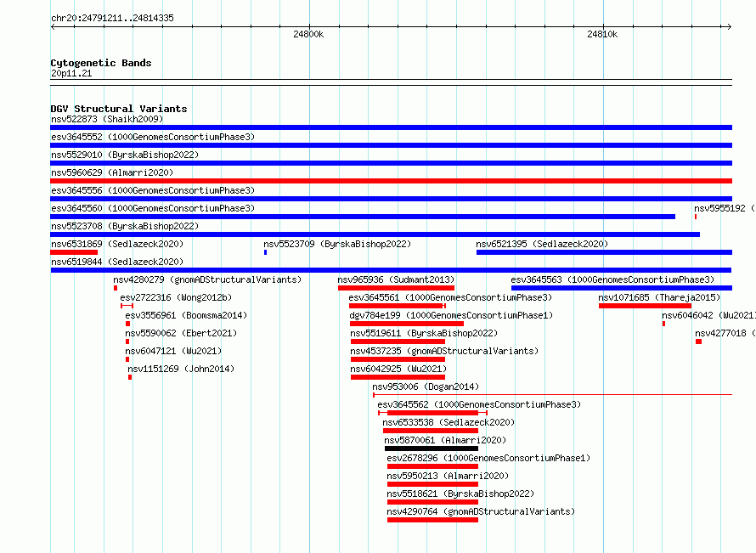The image size is (756, 553).
Task: Click the esv2722316 (Wong2012b) variant glyph
Action: 127,306
